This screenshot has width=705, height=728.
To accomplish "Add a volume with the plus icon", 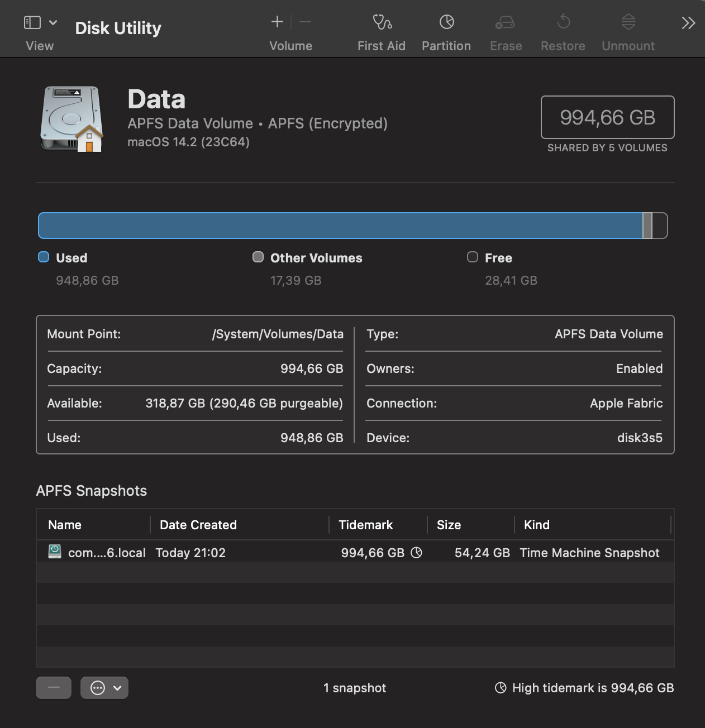I will (277, 22).
